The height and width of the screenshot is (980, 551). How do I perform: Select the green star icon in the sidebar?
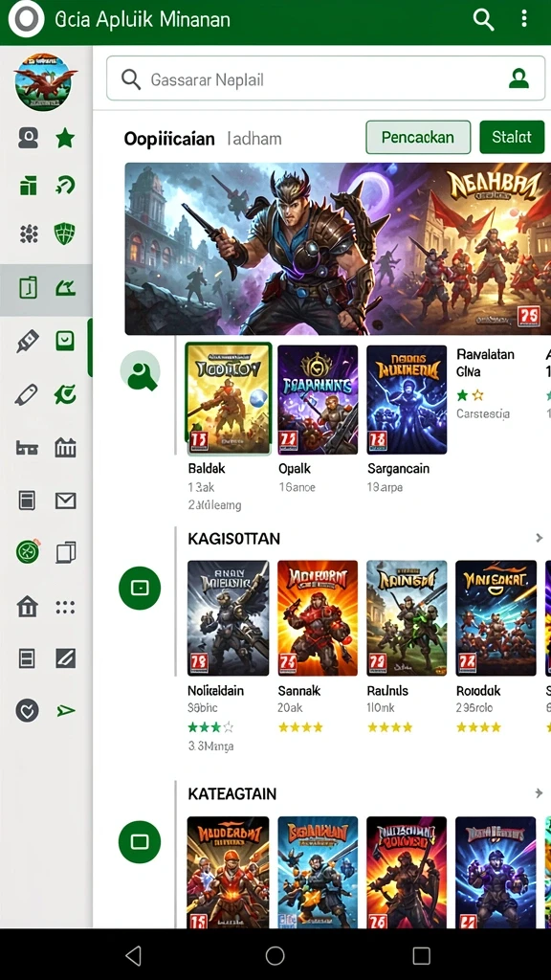point(65,138)
